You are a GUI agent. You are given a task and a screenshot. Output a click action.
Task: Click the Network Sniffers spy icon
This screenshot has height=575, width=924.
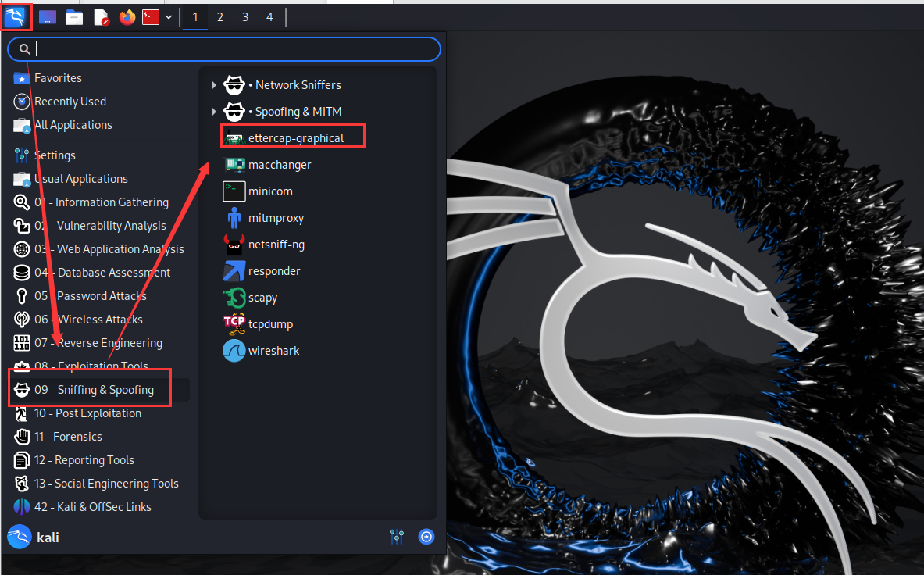234,85
